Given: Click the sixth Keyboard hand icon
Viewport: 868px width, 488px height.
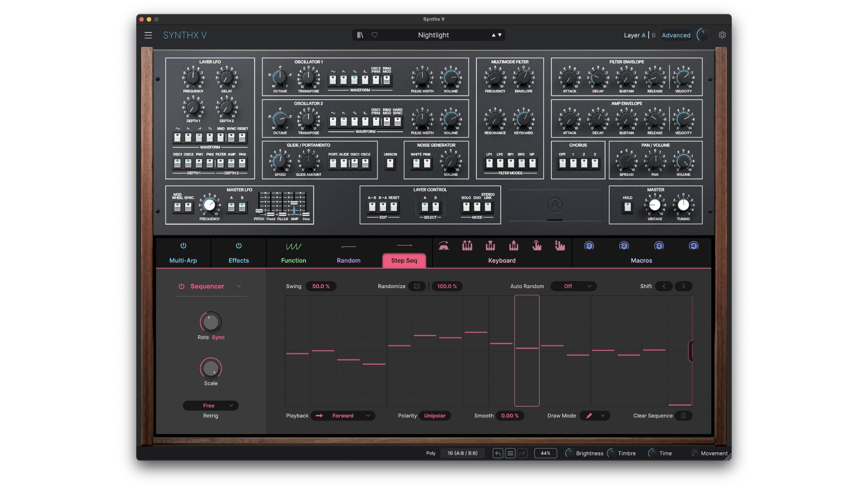Looking at the screenshot, I should (560, 246).
